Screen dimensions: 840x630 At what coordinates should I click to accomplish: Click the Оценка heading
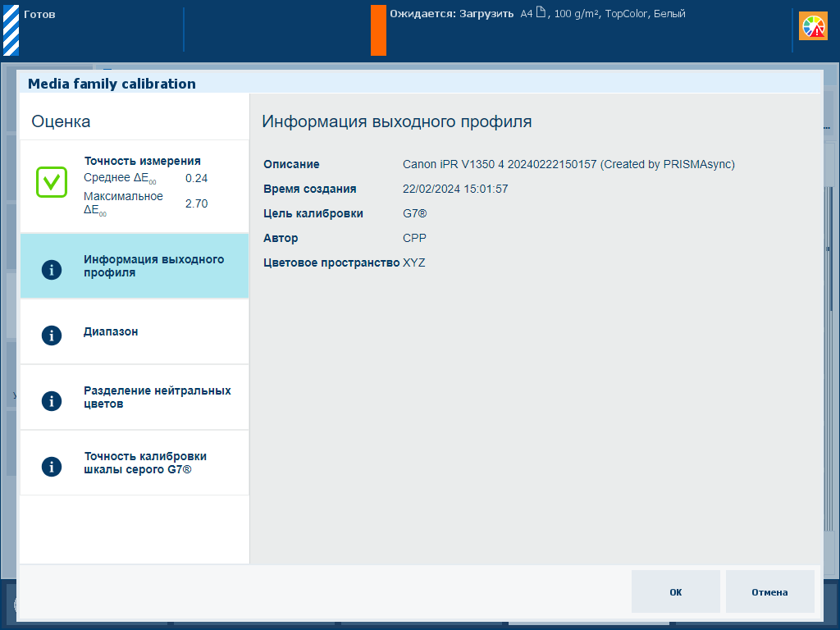(61, 121)
